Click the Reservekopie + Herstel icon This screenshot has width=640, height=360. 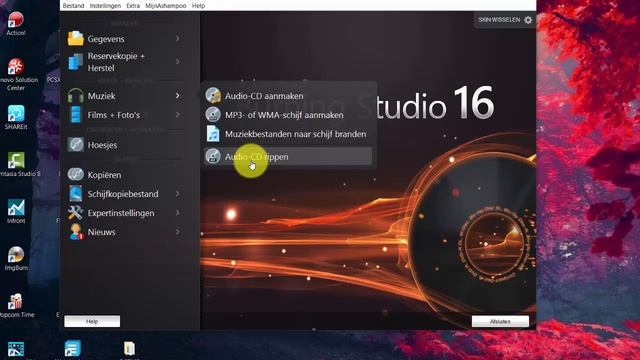point(76,62)
